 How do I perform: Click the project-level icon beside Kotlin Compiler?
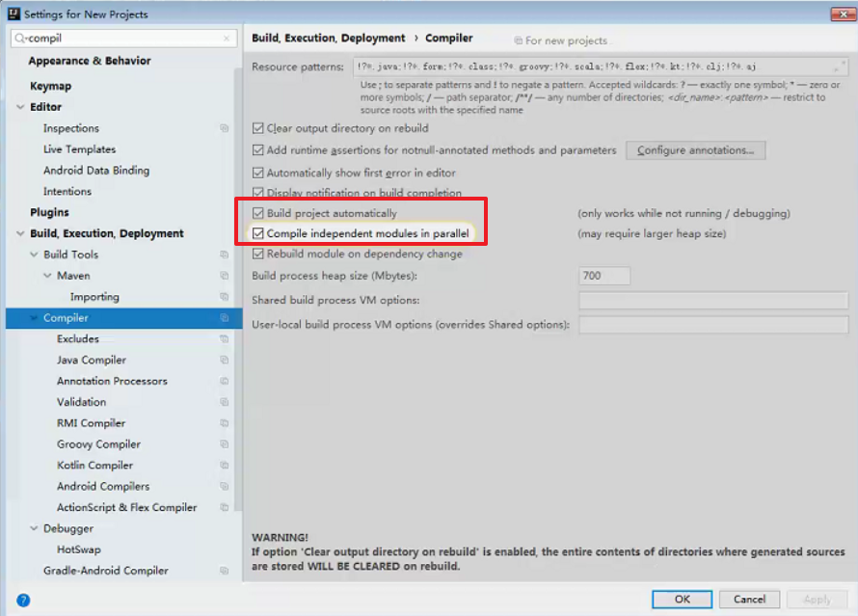point(224,465)
